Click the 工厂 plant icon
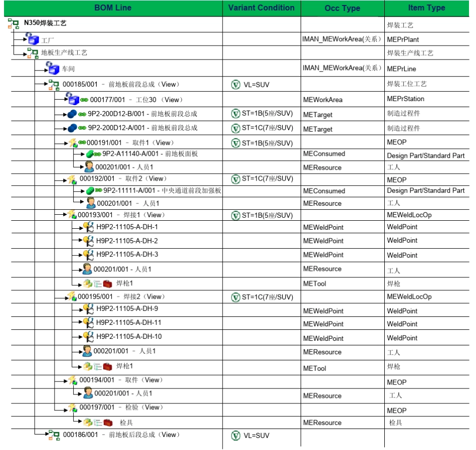Screen dimensions: 476x450 [33, 39]
